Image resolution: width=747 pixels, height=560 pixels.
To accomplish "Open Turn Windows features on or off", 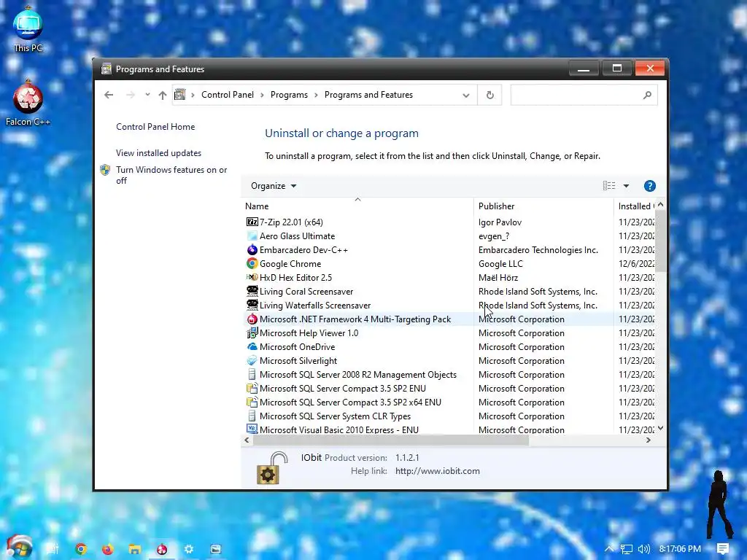I will [171, 175].
